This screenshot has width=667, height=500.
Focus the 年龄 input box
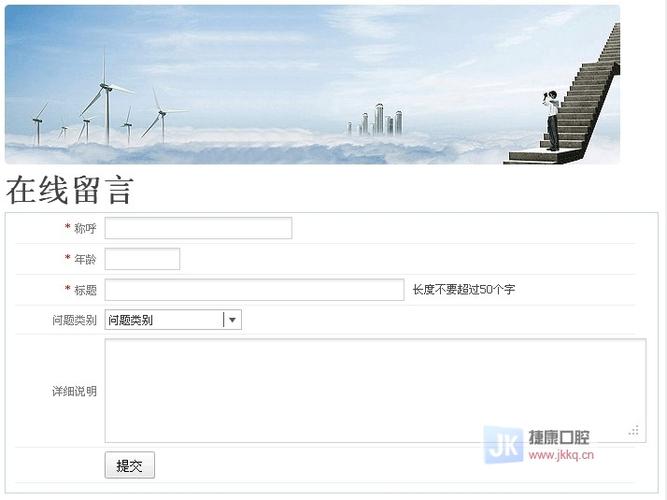click(142, 259)
